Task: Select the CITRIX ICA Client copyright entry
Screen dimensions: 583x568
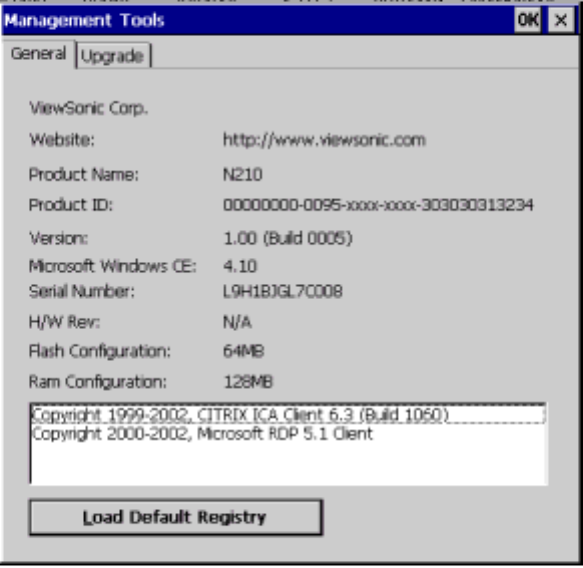Action: click(288, 414)
